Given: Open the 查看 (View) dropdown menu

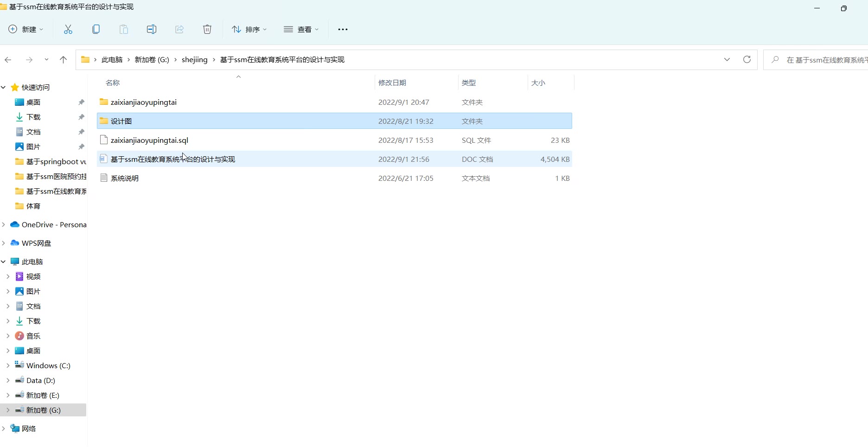Looking at the screenshot, I should click(301, 29).
